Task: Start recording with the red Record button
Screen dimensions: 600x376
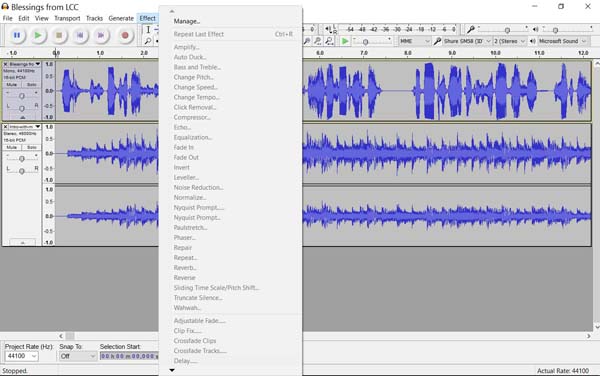Action: click(x=125, y=35)
